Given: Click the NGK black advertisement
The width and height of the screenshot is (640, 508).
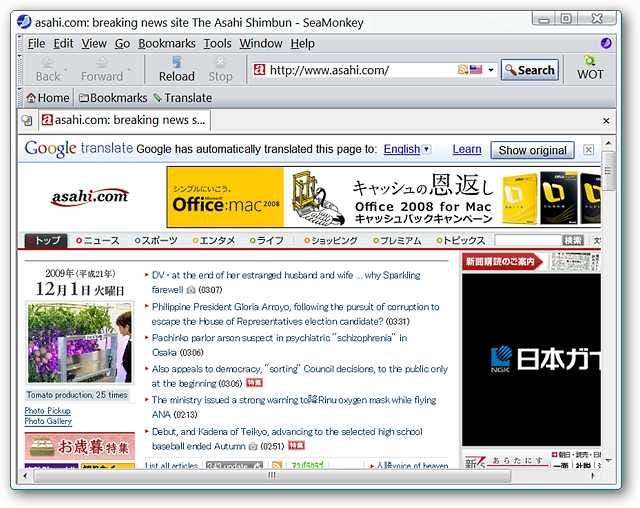Looking at the screenshot, I should tap(531, 360).
